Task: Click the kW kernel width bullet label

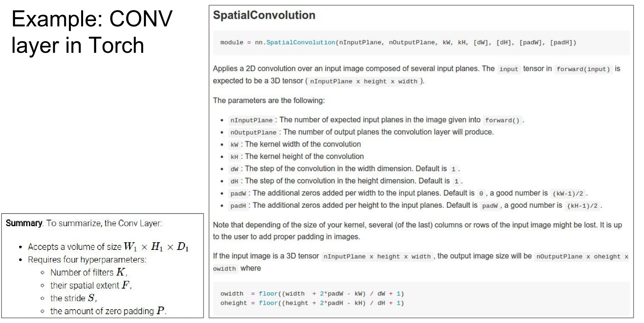Action: pyautogui.click(x=234, y=145)
